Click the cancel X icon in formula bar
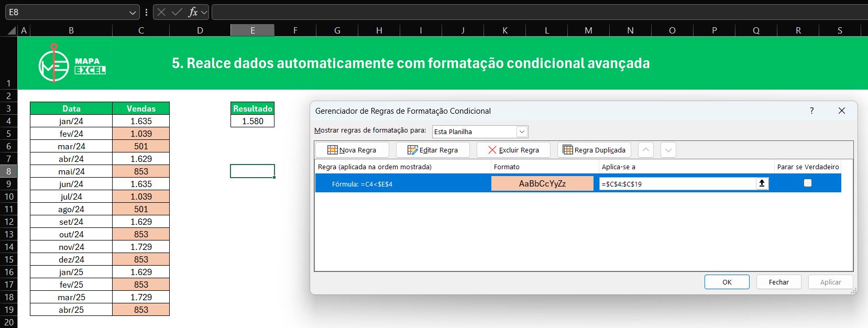868x328 pixels. (161, 12)
